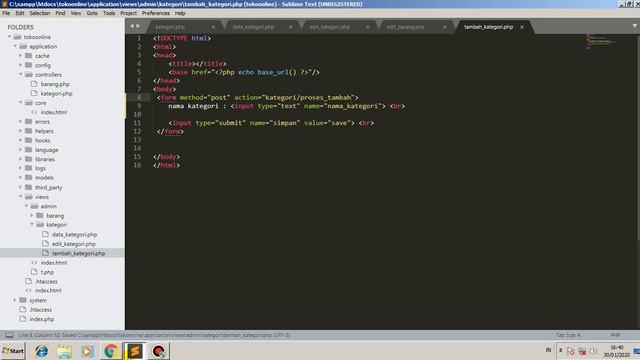Image resolution: width=640 pixels, height=360 pixels.
Task: Click the PHP syntax selector
Action: pyautogui.click(x=616, y=335)
